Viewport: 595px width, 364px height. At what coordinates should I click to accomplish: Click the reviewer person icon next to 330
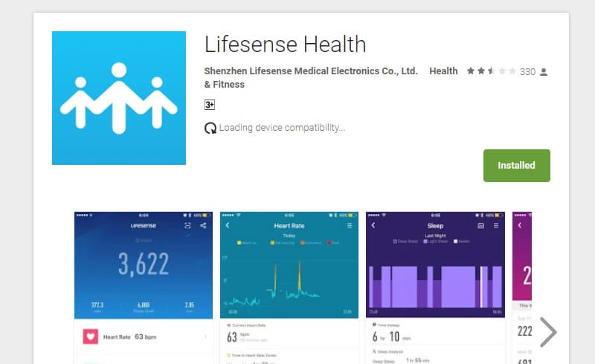pyautogui.click(x=544, y=71)
